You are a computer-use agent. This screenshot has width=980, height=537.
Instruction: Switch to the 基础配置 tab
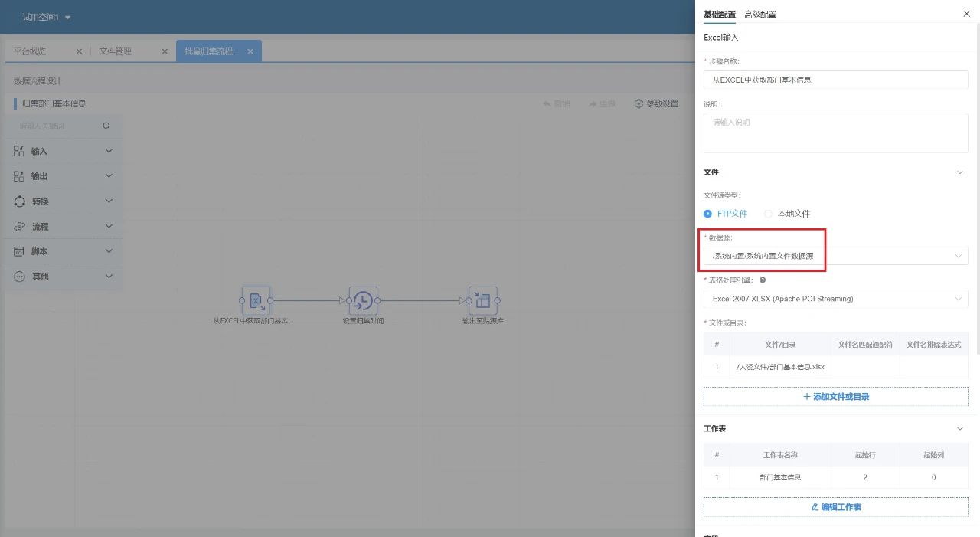(720, 15)
